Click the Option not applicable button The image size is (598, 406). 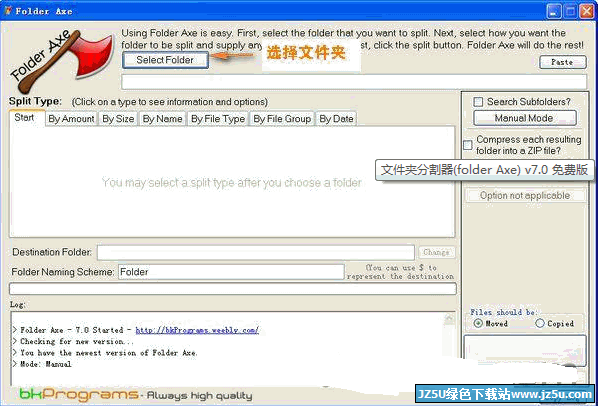coord(525,196)
